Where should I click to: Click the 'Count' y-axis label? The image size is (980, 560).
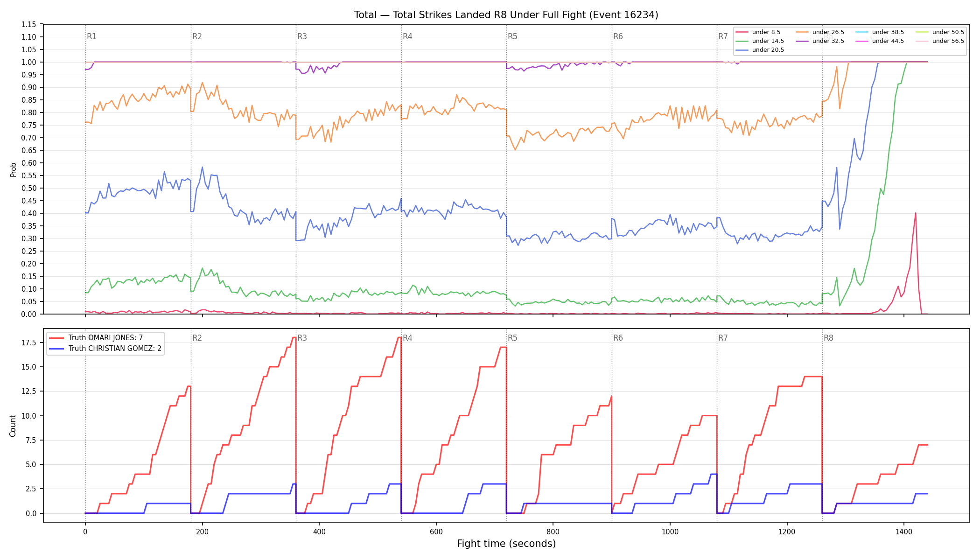(13, 426)
